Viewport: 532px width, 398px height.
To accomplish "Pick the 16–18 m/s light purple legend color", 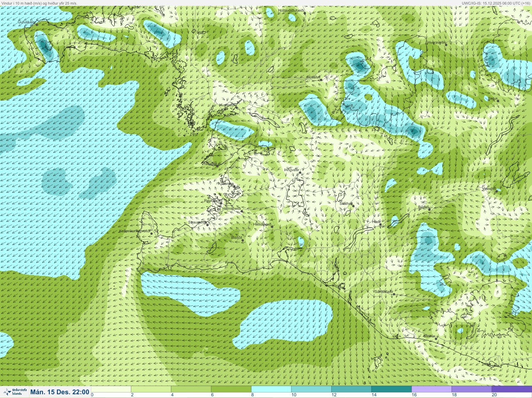I will [x=431, y=389].
